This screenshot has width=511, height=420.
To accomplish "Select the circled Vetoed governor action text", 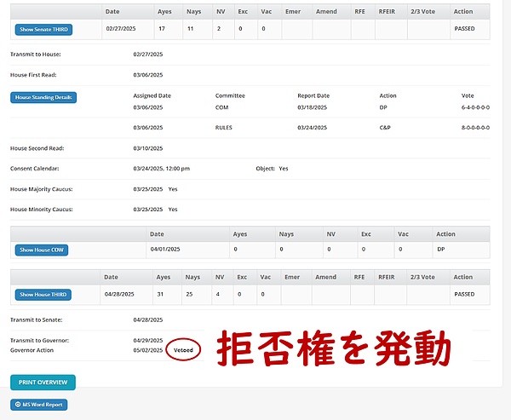I will tap(184, 350).
